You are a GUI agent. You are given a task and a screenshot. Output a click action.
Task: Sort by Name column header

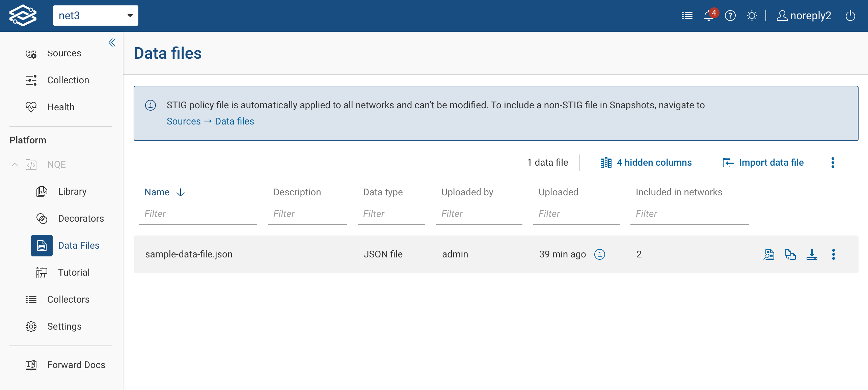(157, 192)
